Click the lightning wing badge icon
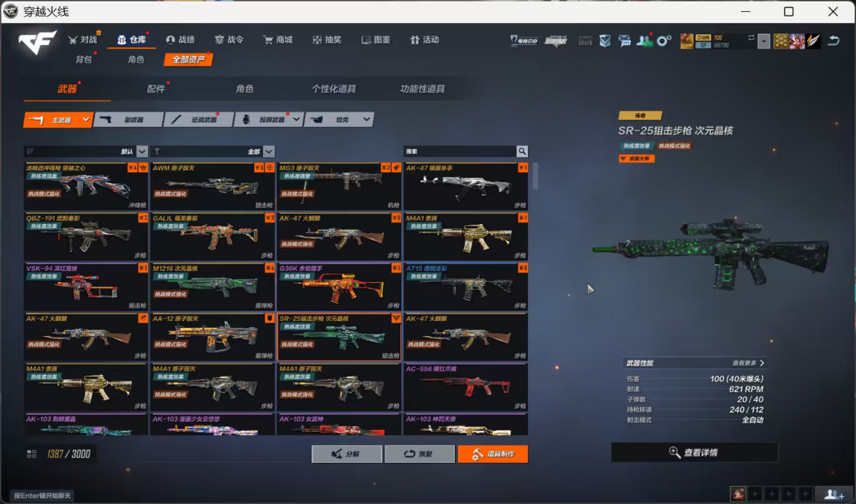The width and height of the screenshot is (856, 504). tap(813, 41)
